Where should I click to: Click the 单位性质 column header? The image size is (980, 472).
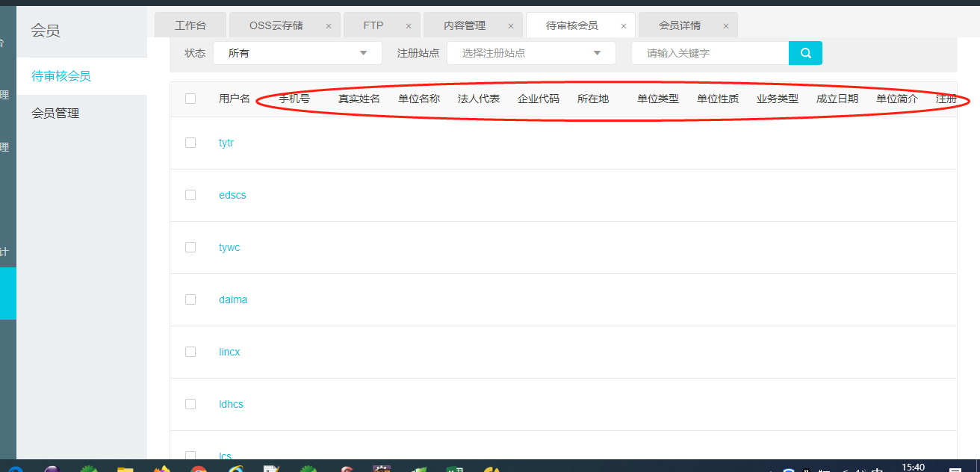point(718,99)
